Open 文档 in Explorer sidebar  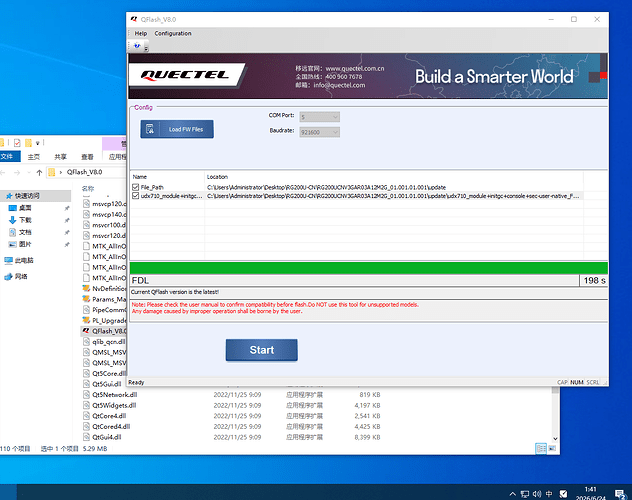tap(25, 232)
